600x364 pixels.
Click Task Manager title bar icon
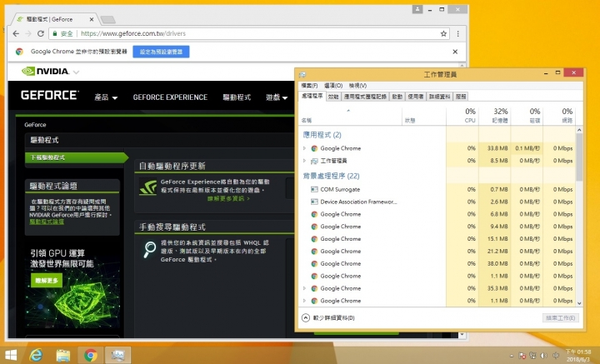pyautogui.click(x=302, y=74)
